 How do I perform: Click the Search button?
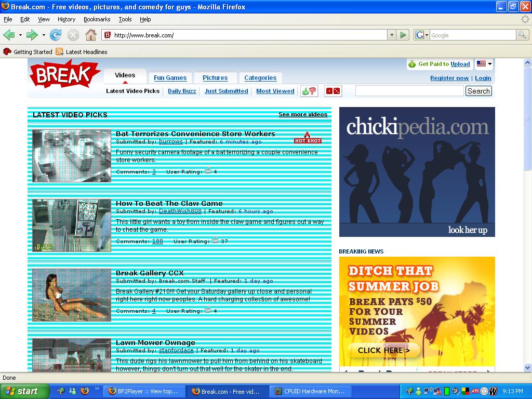point(478,91)
